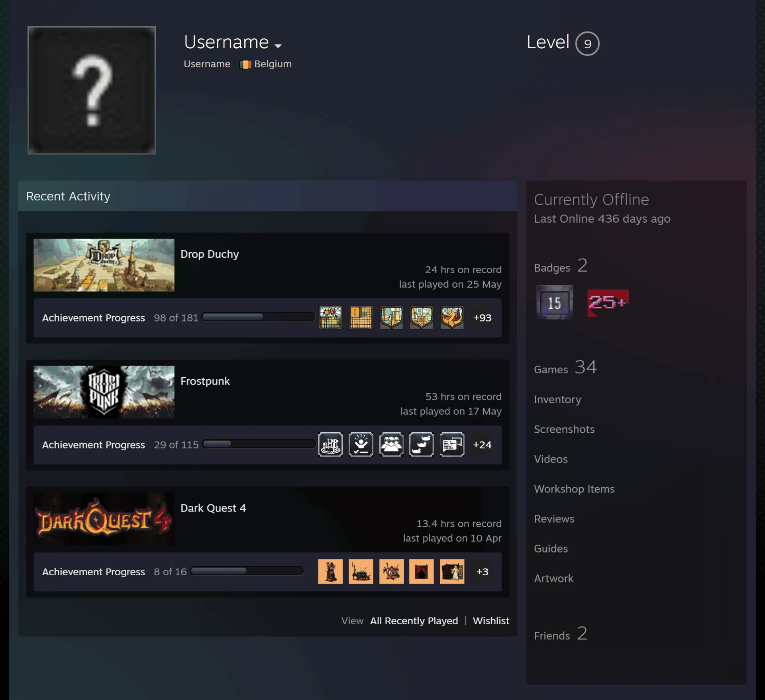
Task: Open the Badges section
Action: coord(561,266)
